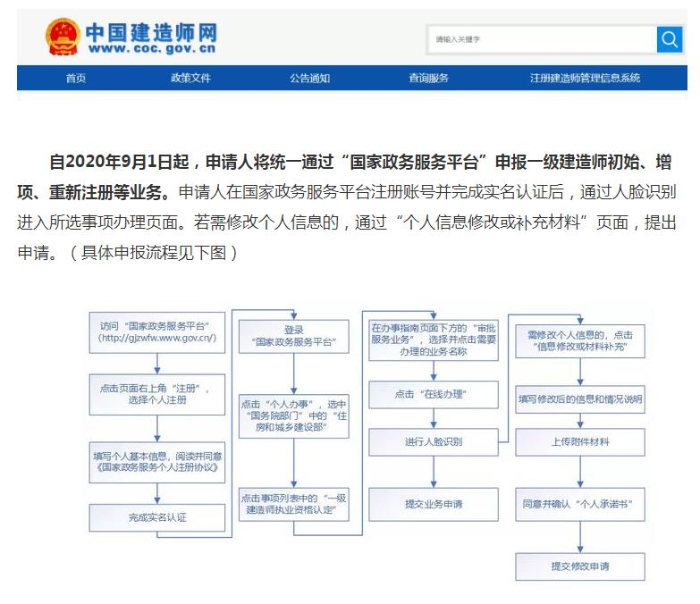Viewport: 700px width, 604px height.
Task: Focus the keyword search input field
Action: tap(542, 39)
